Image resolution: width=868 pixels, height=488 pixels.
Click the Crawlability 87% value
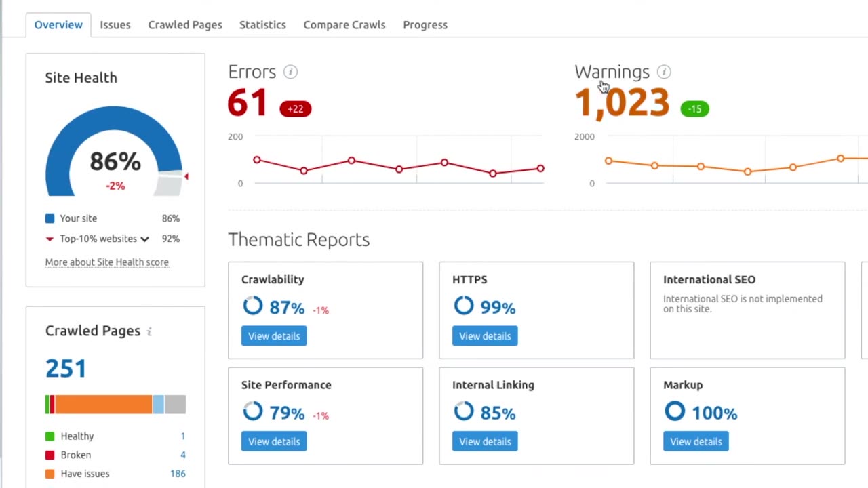click(x=287, y=308)
